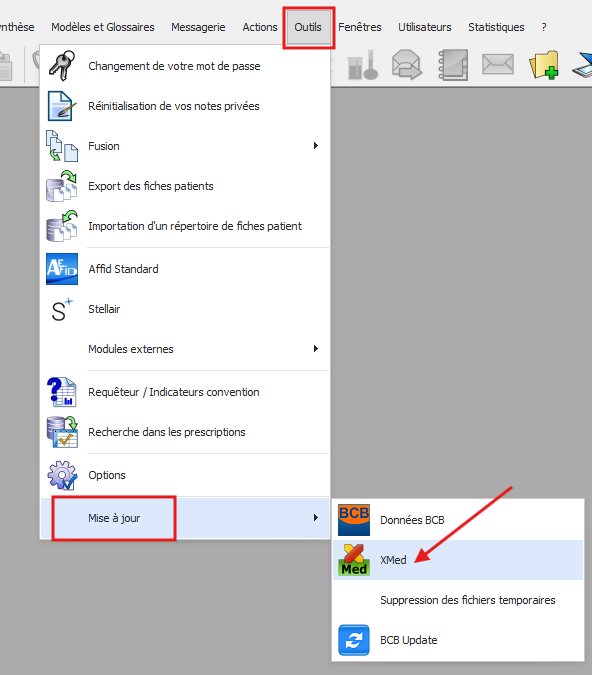Open the Messagerie menu

(x=198, y=27)
